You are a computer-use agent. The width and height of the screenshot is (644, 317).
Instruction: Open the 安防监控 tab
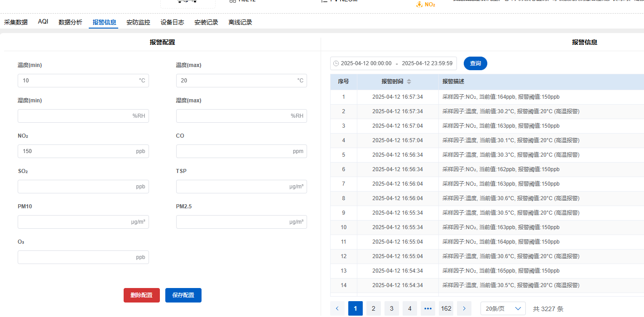point(138,22)
